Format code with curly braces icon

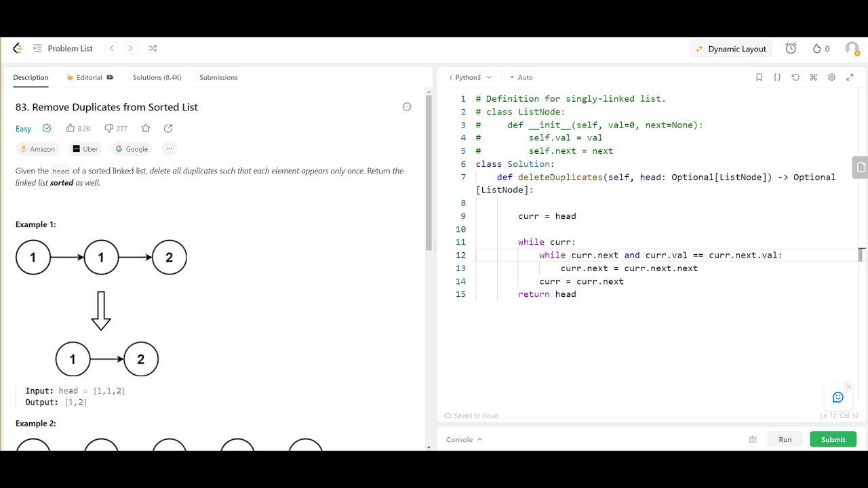777,77
